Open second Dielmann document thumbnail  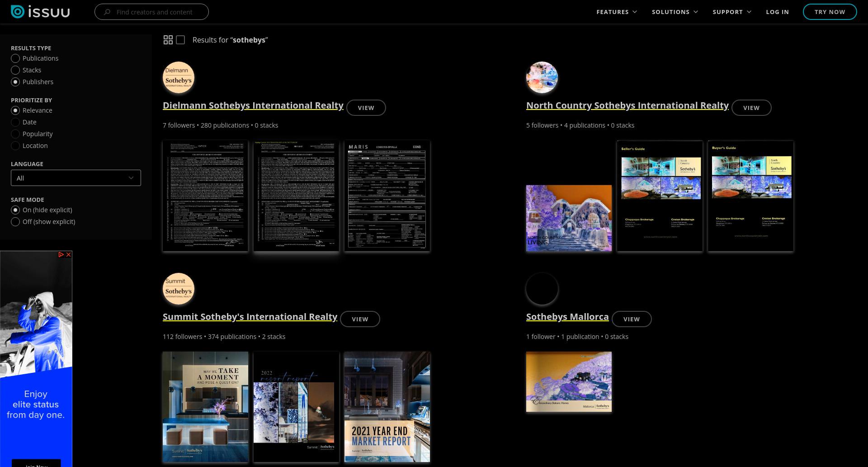(x=296, y=196)
